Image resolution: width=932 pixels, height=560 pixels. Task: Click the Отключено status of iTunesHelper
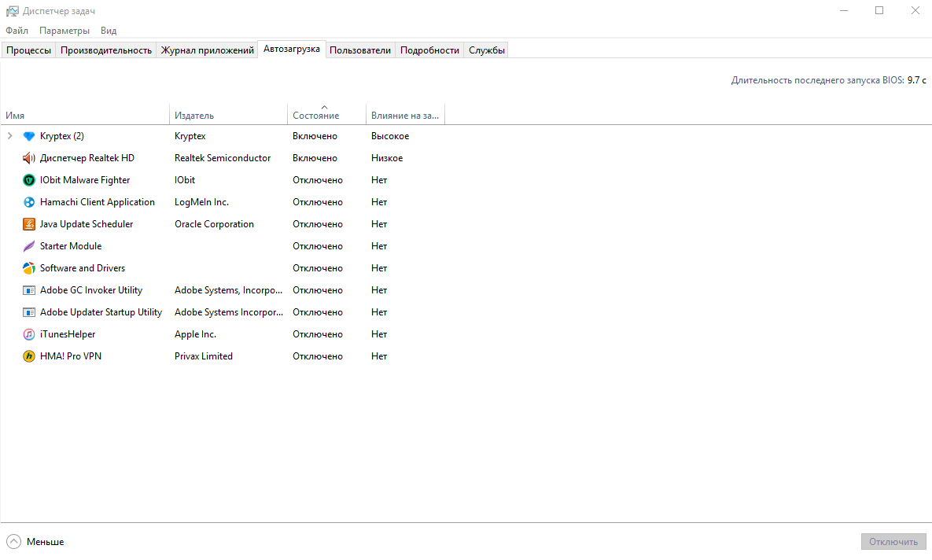click(x=318, y=334)
